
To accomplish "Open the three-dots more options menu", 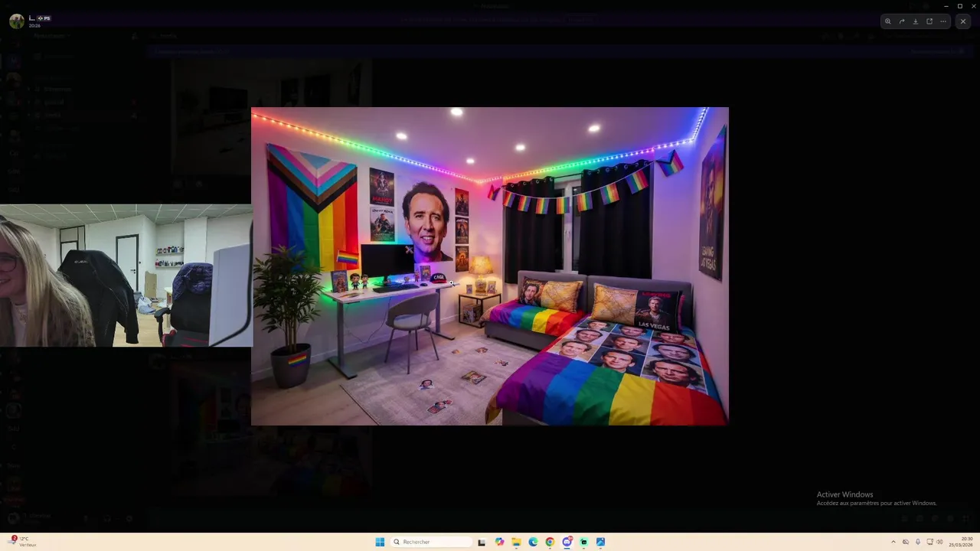I will (x=943, y=21).
